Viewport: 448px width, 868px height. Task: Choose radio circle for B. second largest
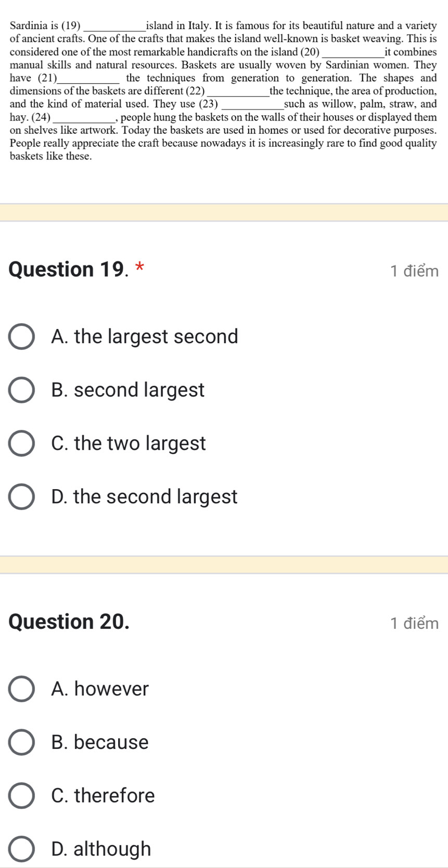(22, 390)
